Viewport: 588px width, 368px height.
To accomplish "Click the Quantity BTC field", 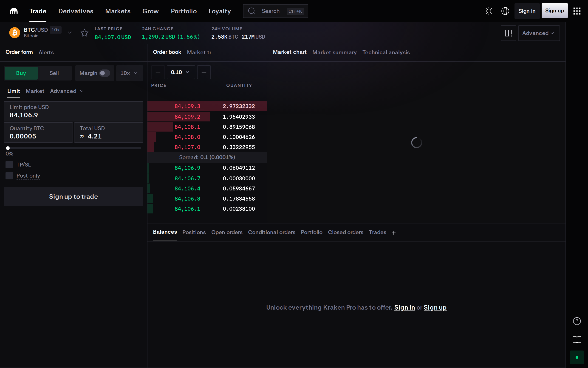I will [x=38, y=133].
